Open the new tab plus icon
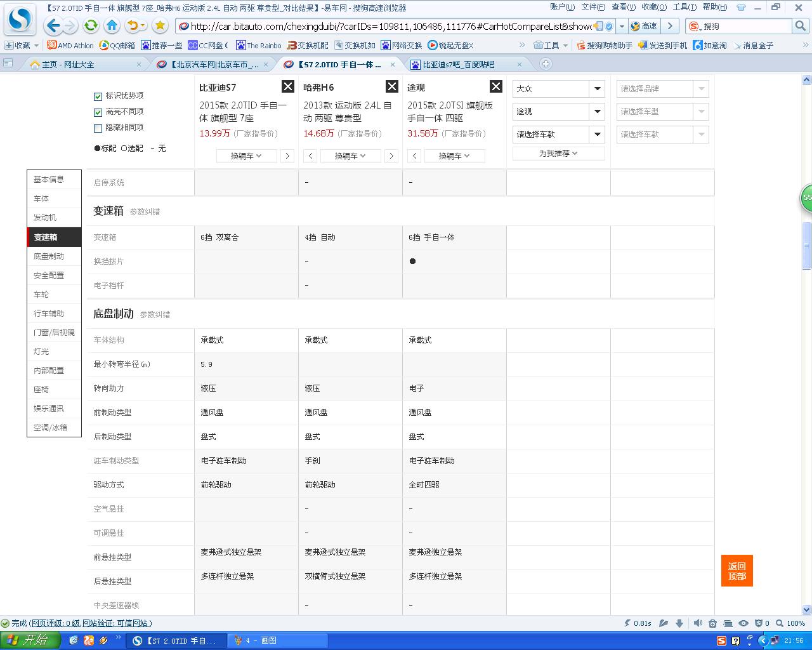 [x=546, y=64]
